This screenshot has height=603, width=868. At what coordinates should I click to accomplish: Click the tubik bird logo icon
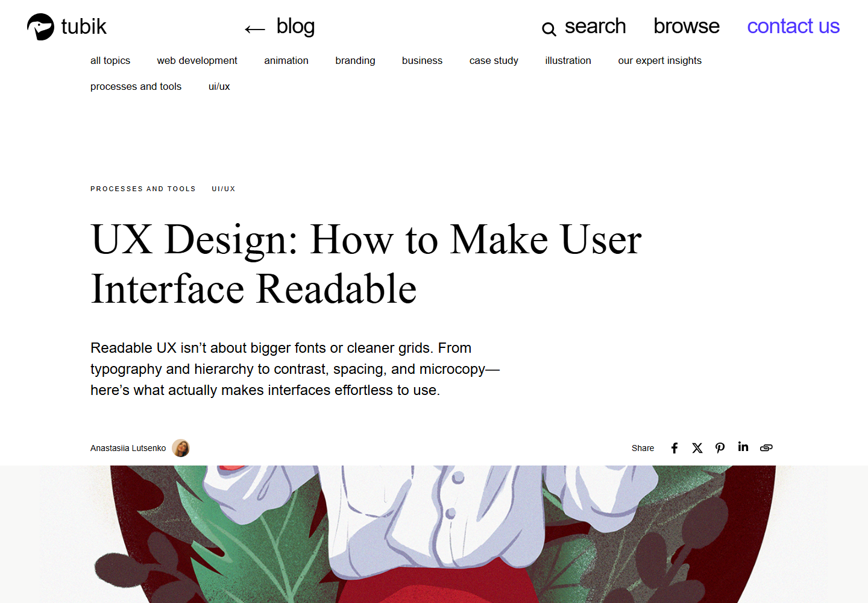(40, 27)
